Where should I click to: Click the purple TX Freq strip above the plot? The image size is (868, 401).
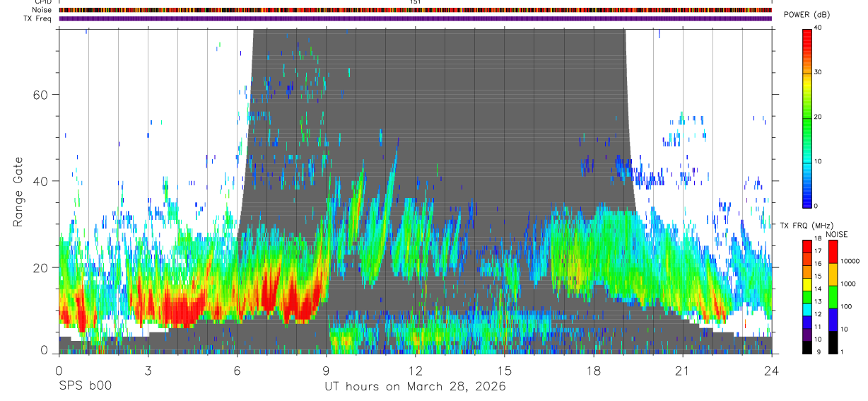pyautogui.click(x=415, y=18)
